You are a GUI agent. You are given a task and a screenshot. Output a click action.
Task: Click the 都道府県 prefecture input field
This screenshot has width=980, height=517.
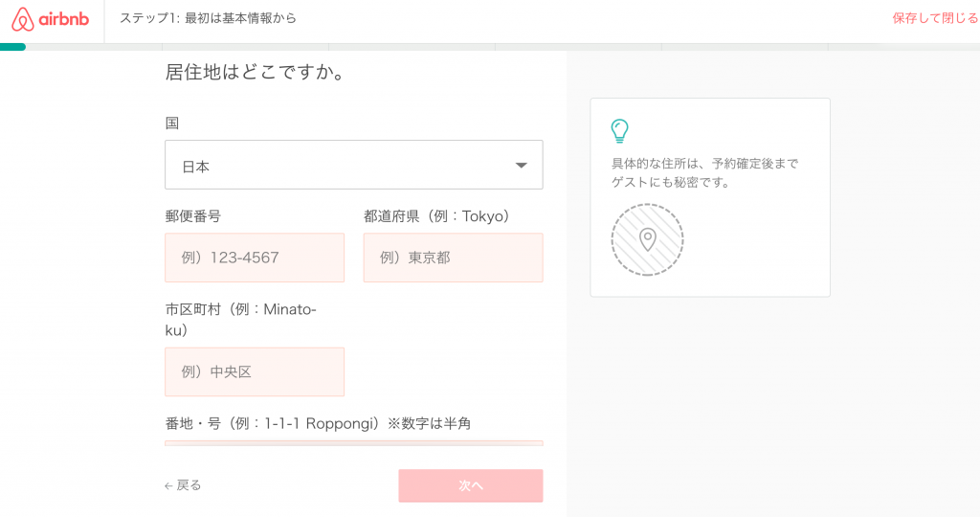[453, 258]
